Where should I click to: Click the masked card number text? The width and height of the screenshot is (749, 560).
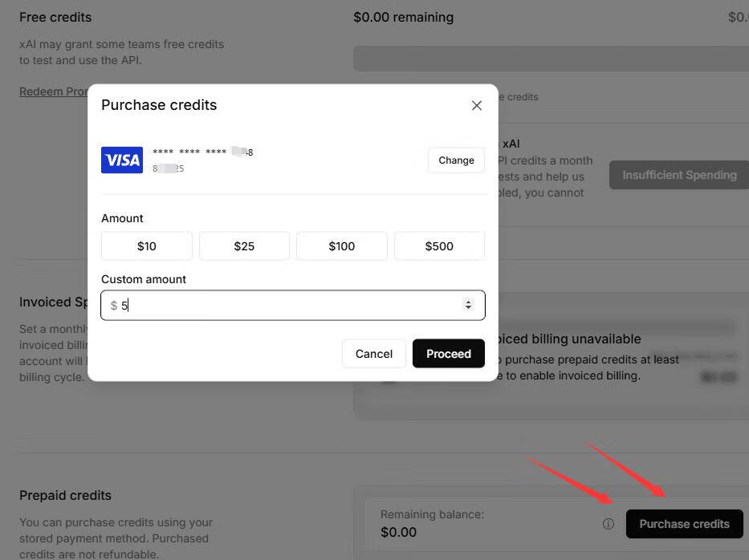(202, 152)
